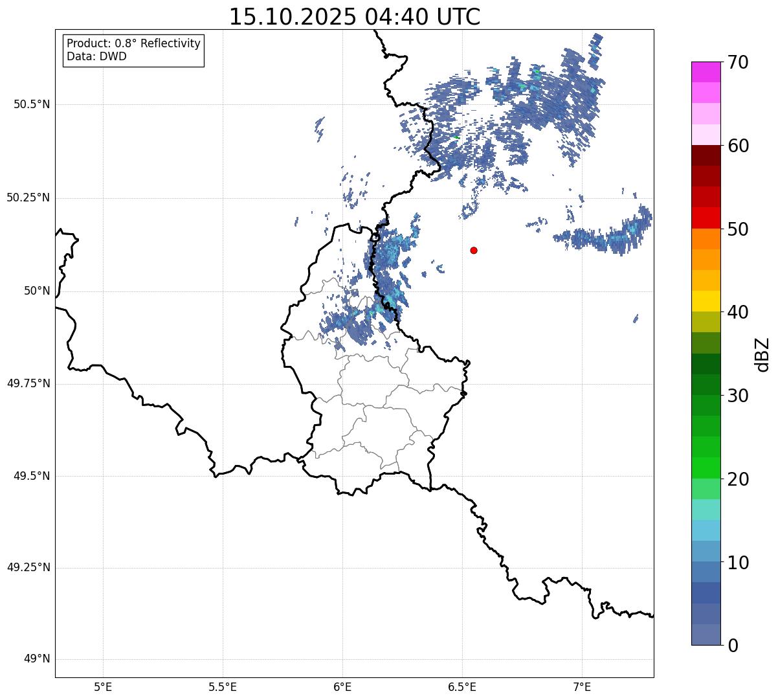
Task: Click the 'dBZ' colorbar axis label
Action: click(762, 354)
